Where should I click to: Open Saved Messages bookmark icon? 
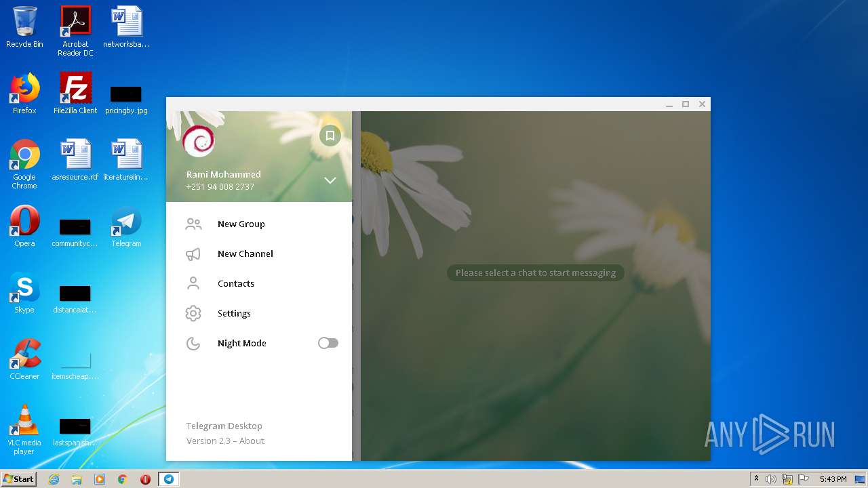(x=330, y=136)
